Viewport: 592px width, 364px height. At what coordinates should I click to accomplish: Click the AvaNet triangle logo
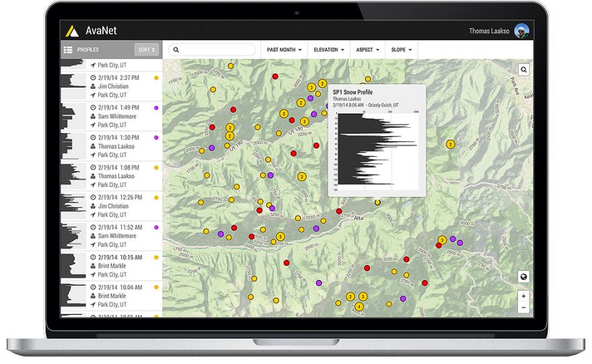[72, 30]
